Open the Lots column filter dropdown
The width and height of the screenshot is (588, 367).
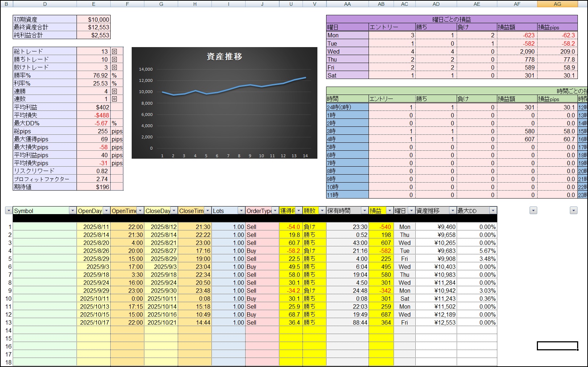pos(241,211)
